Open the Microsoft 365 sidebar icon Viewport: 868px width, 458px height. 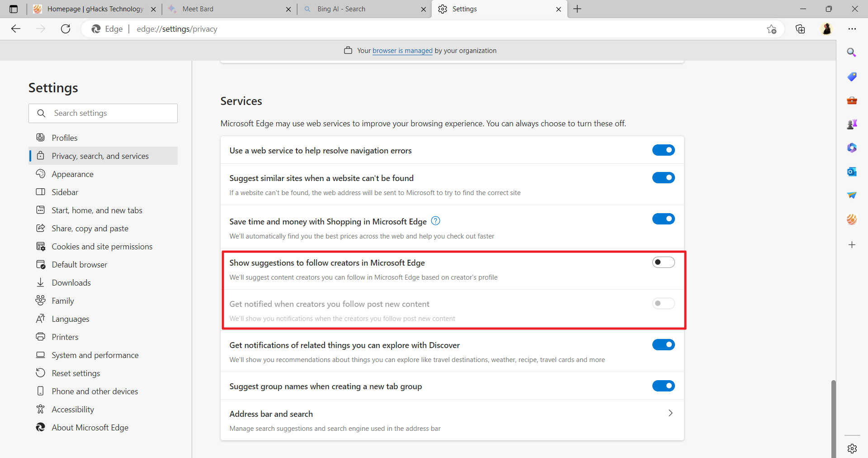(852, 148)
